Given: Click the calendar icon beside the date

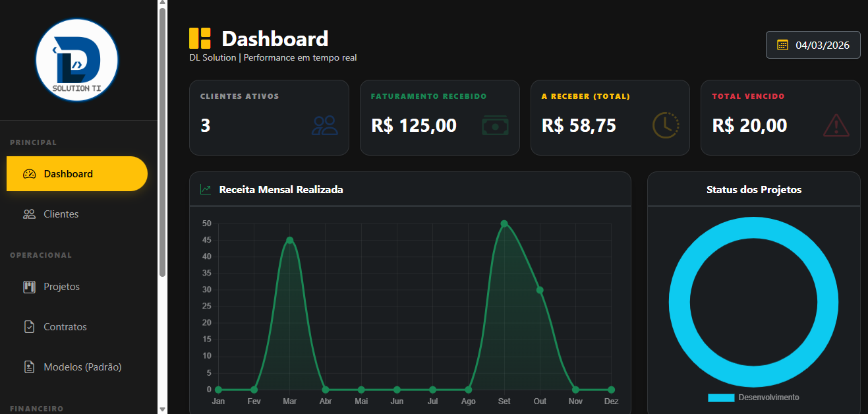Looking at the screenshot, I should [783, 45].
